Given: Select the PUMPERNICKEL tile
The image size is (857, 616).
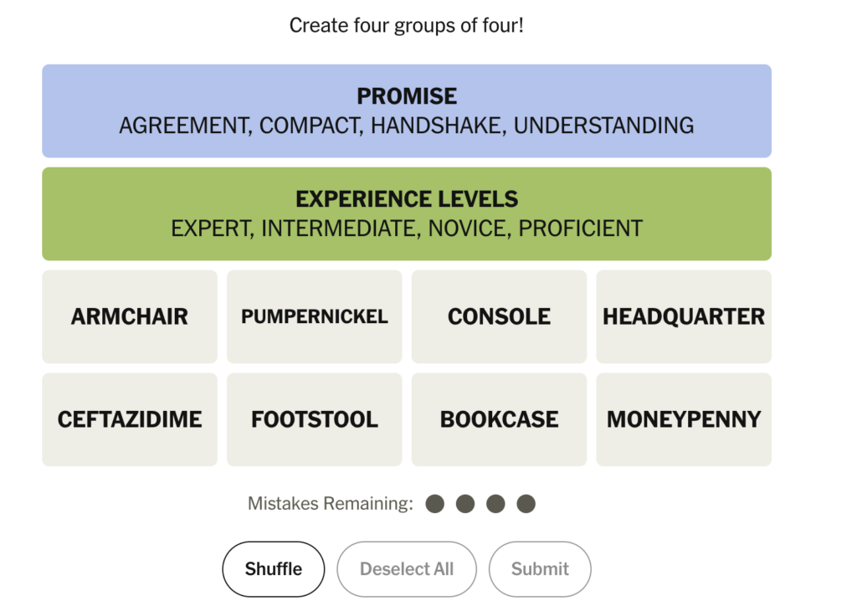Looking at the screenshot, I should click(314, 316).
